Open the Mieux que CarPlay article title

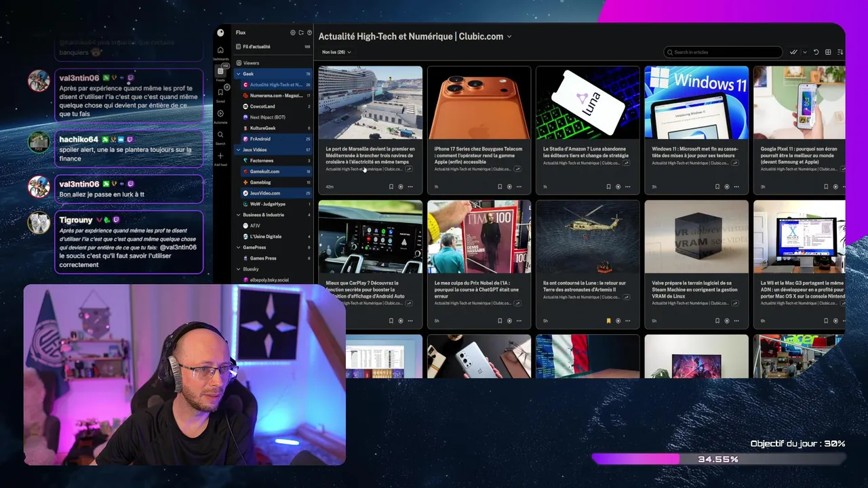tap(366, 289)
